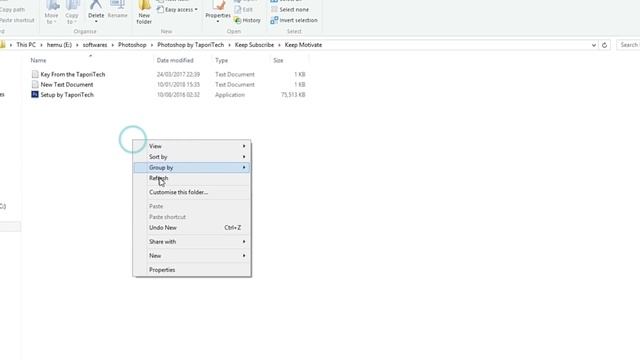Sort by Type column header
The image size is (640, 360).
coord(222,60)
